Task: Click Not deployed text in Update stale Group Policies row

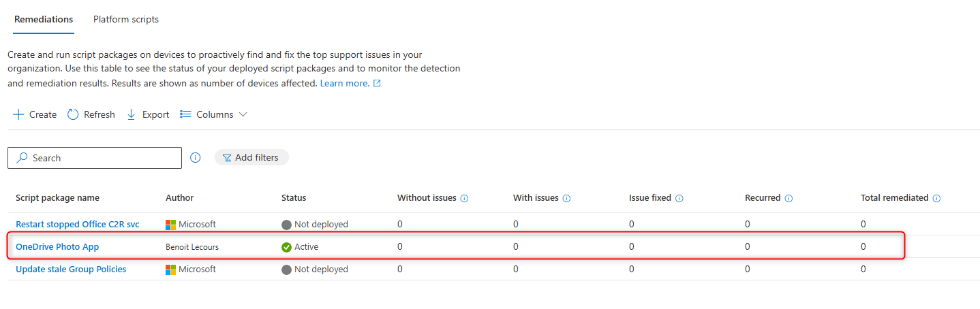Action: (x=321, y=269)
